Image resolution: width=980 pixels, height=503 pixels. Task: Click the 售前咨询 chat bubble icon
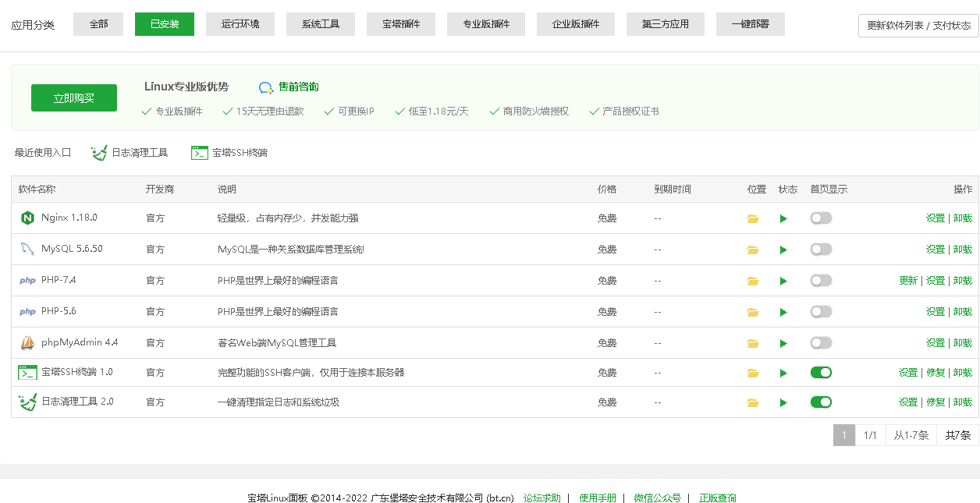point(266,87)
